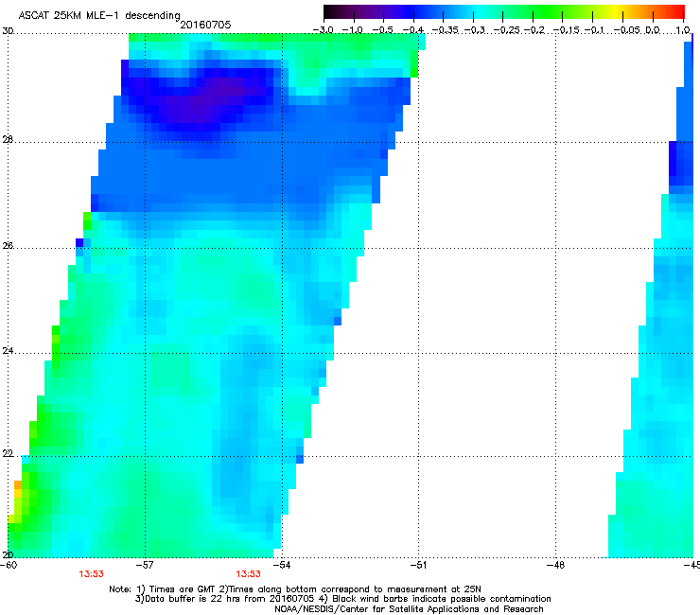Click the NOAA/NESDIS credit line

(409, 609)
